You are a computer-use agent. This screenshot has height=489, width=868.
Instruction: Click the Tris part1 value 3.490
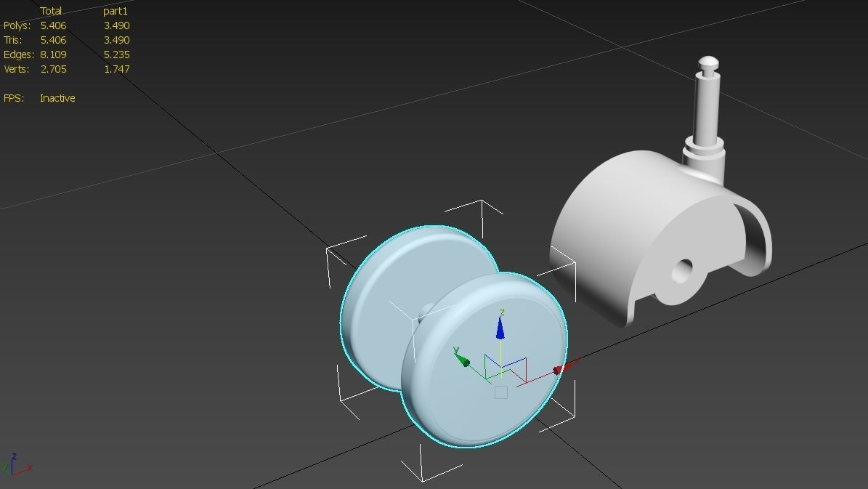coord(116,40)
